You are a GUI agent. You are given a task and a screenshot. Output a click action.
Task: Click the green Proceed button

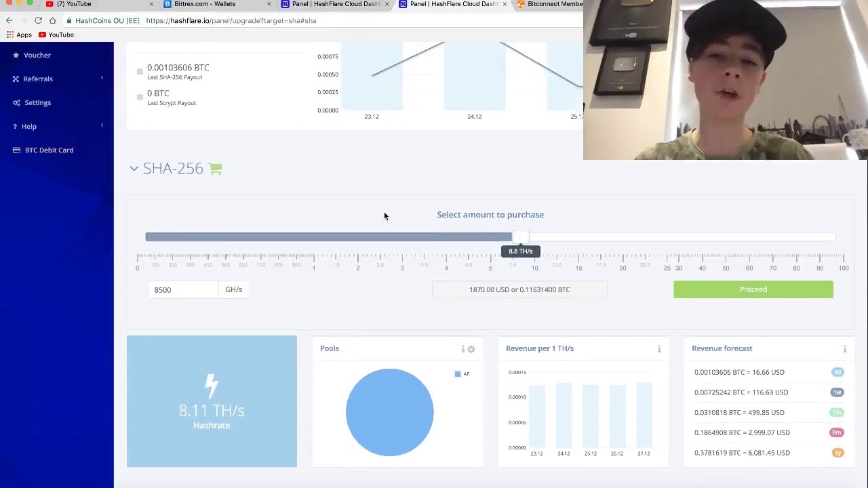753,289
